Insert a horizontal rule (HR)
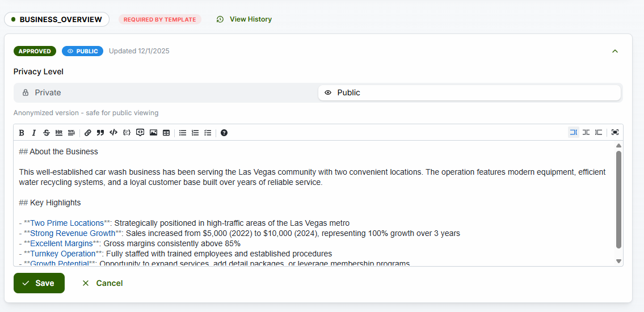This screenshot has height=312, width=644. tap(59, 133)
